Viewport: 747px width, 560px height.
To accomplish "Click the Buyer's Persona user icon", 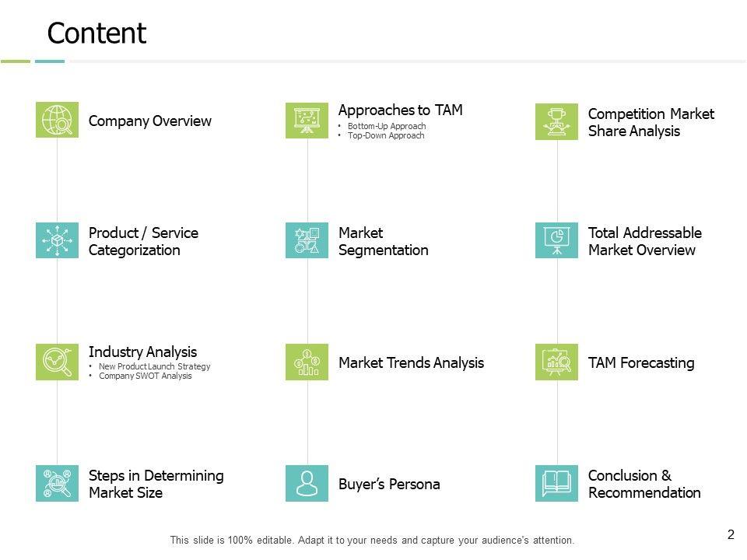I will 307,483.
